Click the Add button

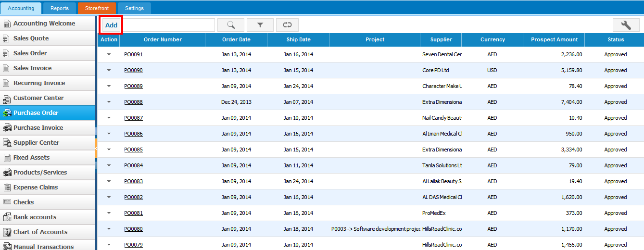point(111,25)
